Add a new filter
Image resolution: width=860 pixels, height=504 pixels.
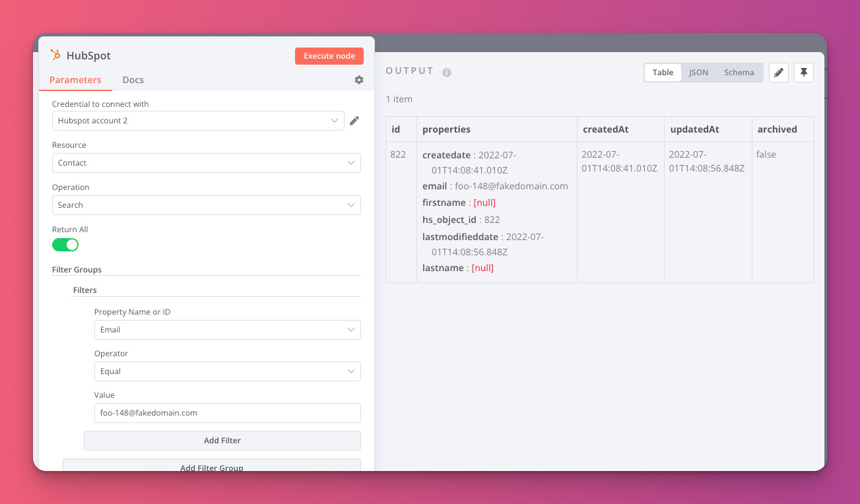(222, 441)
